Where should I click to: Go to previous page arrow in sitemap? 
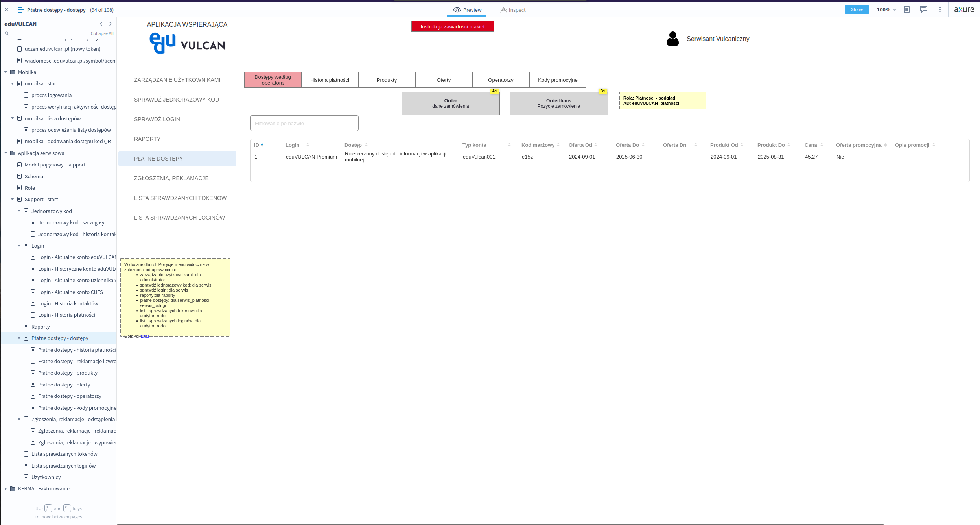point(101,24)
